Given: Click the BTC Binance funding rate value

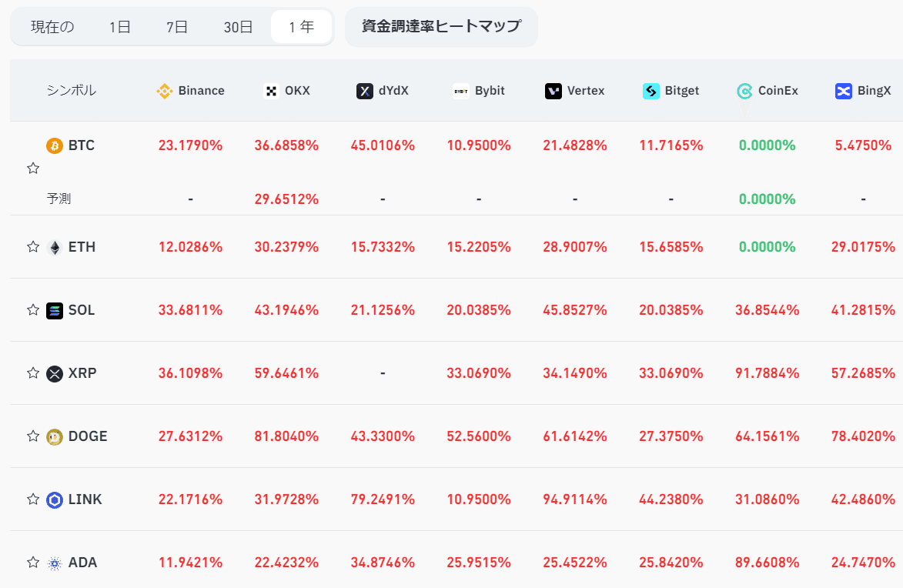Looking at the screenshot, I should pos(190,145).
